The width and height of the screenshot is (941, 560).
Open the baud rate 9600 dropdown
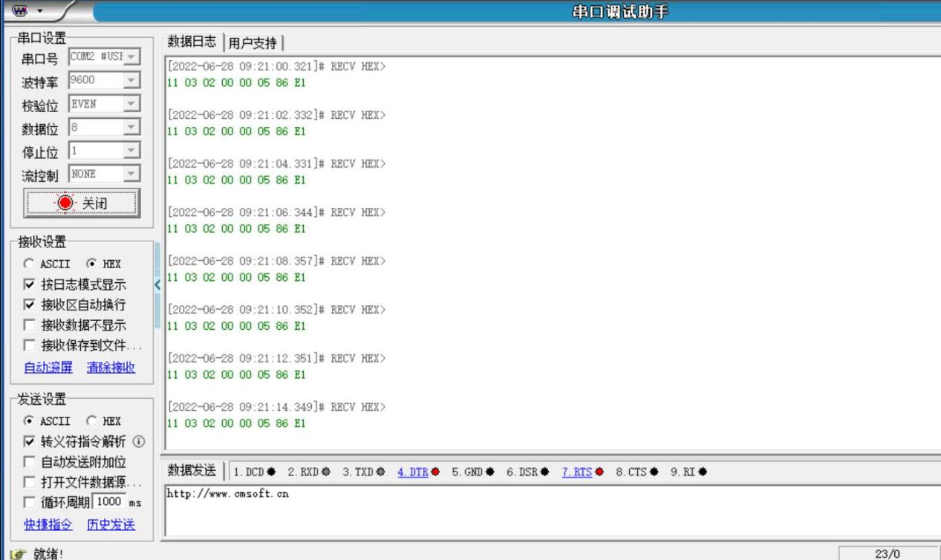(x=131, y=80)
